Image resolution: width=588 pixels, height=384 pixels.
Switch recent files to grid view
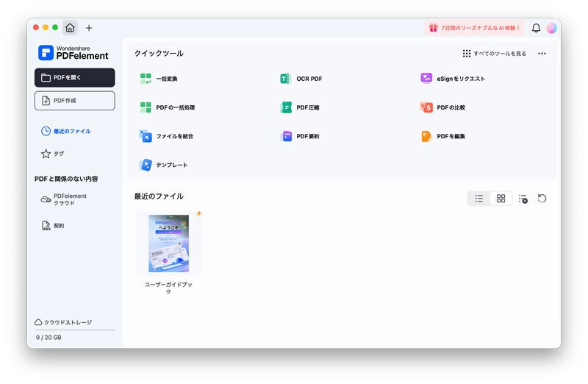[x=501, y=199]
